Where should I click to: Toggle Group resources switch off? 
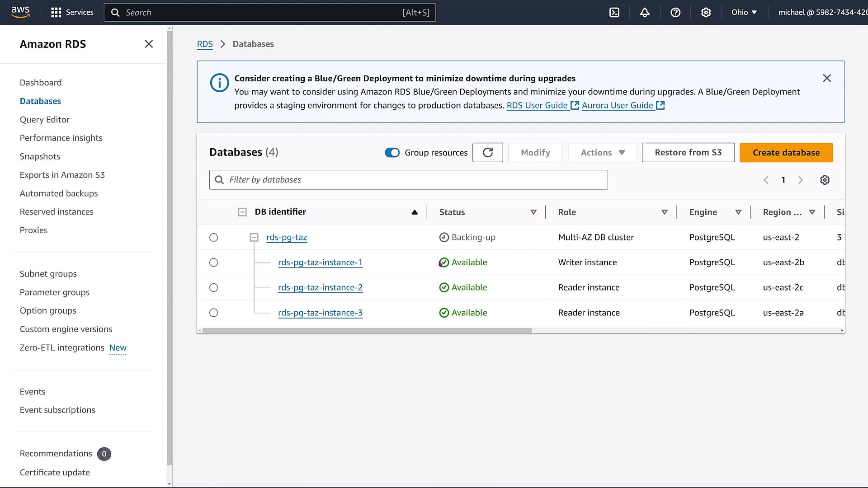pyautogui.click(x=392, y=153)
